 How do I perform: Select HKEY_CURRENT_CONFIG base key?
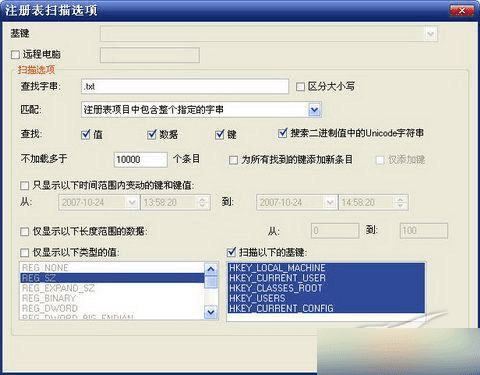click(x=327, y=308)
